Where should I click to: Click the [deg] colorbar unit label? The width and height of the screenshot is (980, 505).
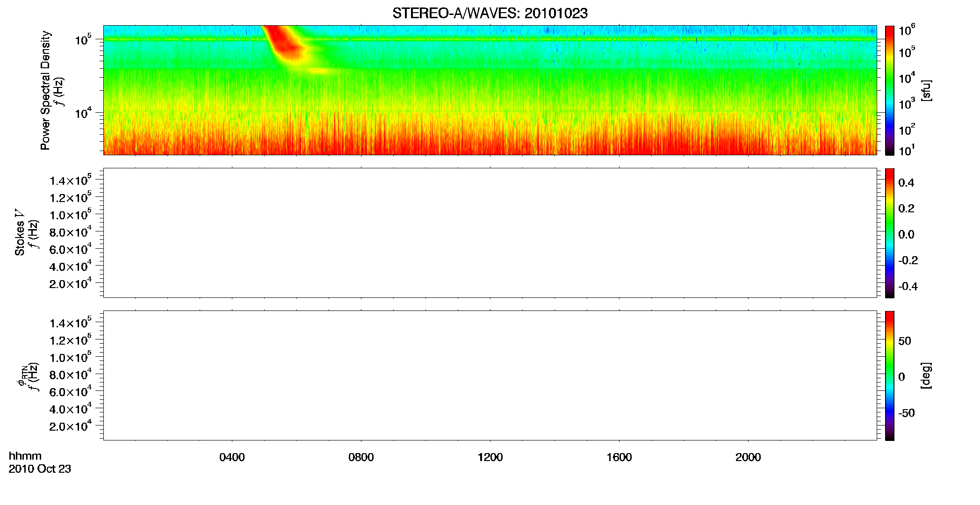point(926,375)
